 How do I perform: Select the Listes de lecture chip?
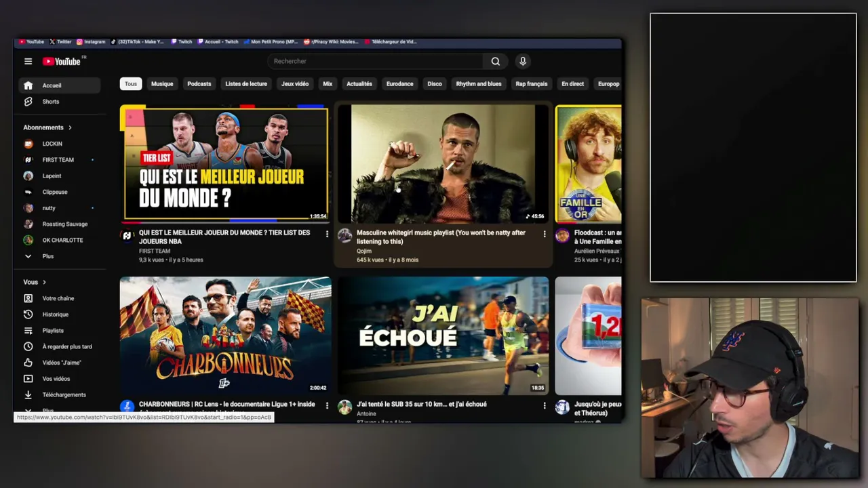click(x=246, y=84)
